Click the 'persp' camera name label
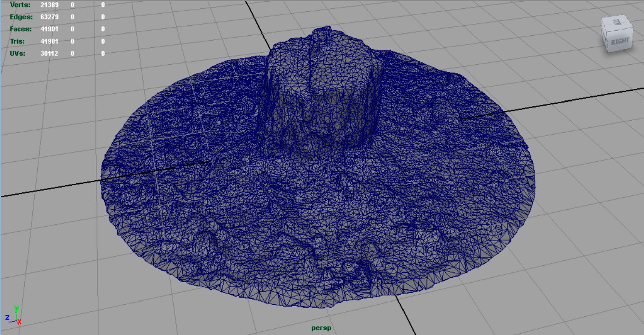This screenshot has height=335, width=644. pos(321,328)
